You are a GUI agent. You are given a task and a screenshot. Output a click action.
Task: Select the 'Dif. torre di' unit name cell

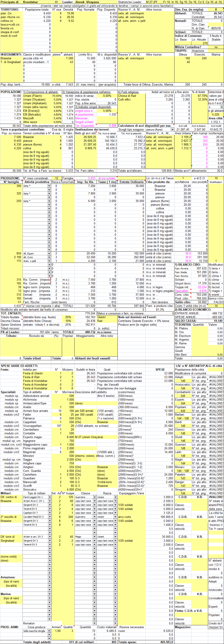(11, 536)
